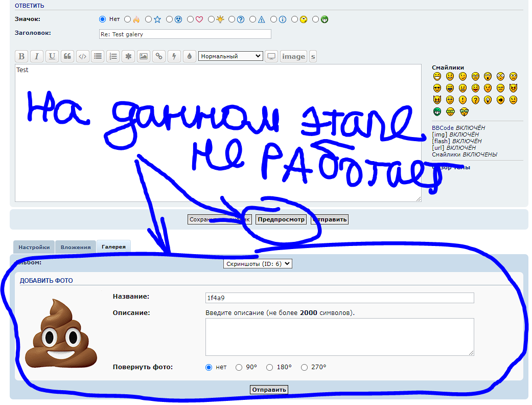Click 'Отправить' button below the photo form
Viewport: 532px width, 405px height.
269,390
